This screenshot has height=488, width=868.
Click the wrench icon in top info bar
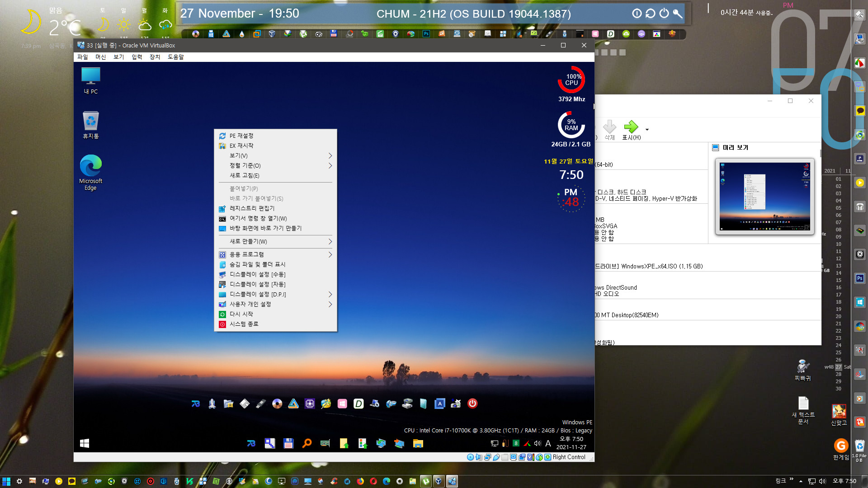pos(677,13)
